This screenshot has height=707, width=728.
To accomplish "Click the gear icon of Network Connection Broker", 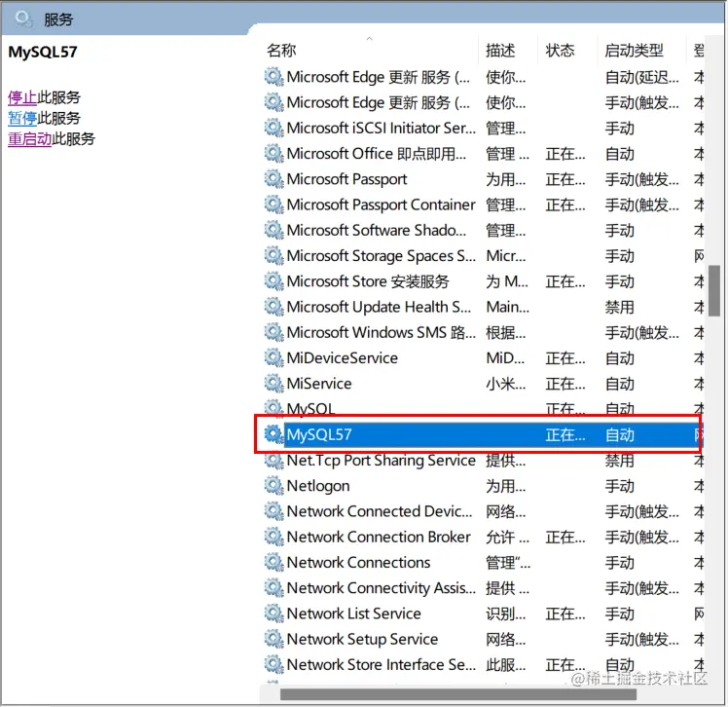I will coord(273,537).
